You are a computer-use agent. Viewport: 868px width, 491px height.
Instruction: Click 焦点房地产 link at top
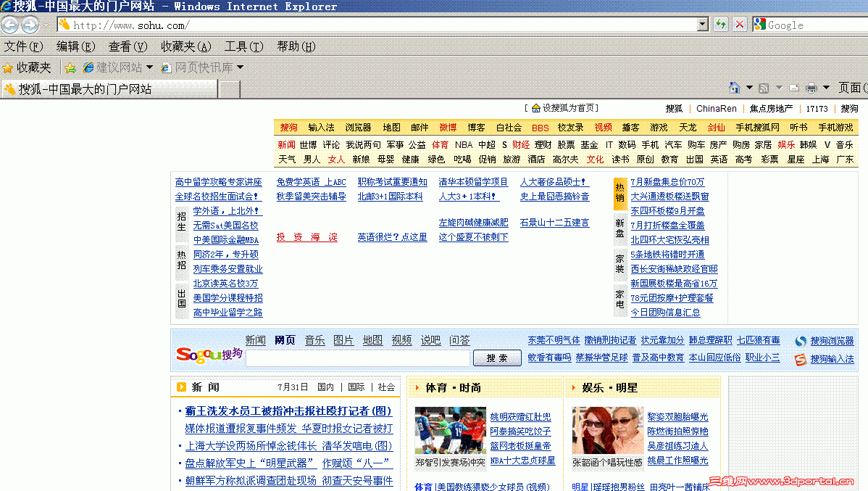coord(771,109)
